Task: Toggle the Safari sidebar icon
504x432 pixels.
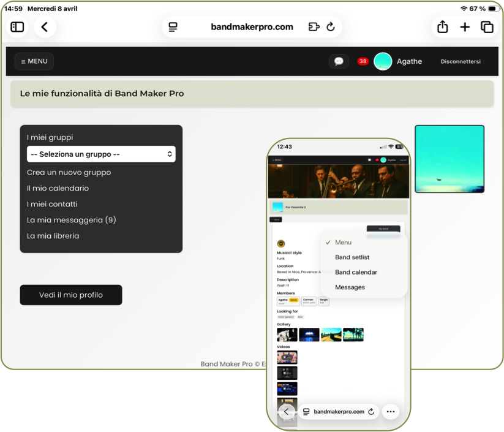Action: click(17, 27)
